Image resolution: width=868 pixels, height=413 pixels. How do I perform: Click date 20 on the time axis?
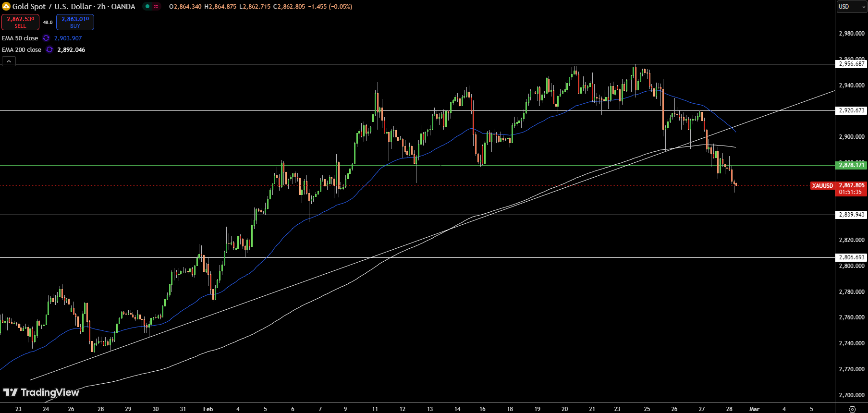tap(565, 409)
